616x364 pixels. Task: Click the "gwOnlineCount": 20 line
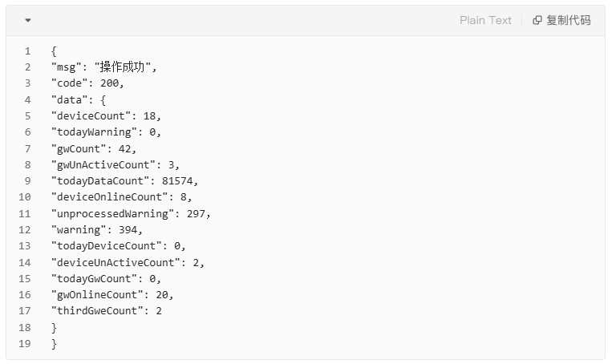(112, 295)
